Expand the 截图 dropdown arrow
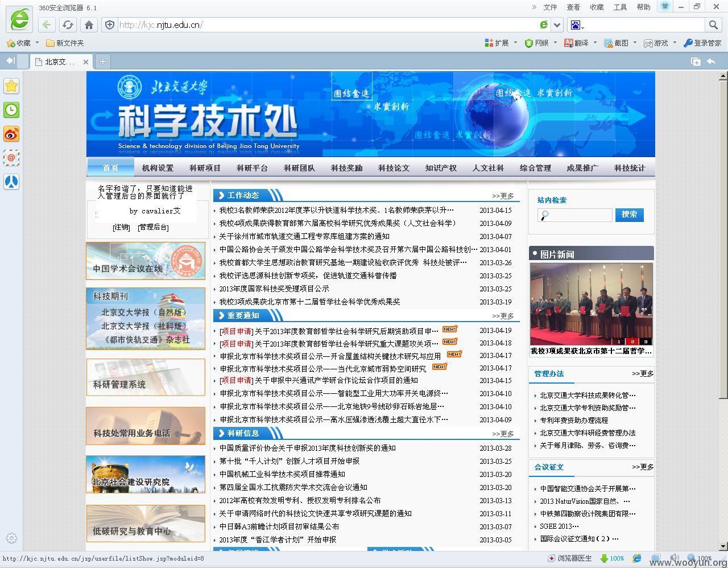The image size is (728, 568). (x=635, y=43)
